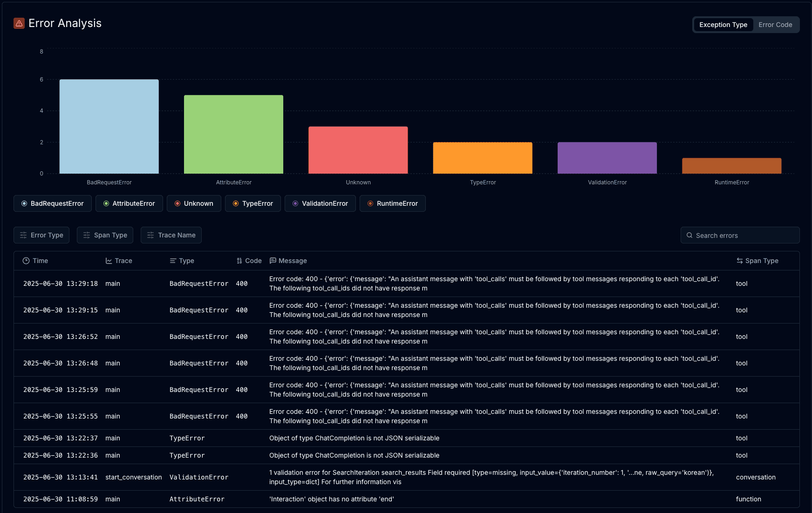This screenshot has height=513, width=812.
Task: Click the lines icon in Type column header
Action: pyautogui.click(x=173, y=261)
